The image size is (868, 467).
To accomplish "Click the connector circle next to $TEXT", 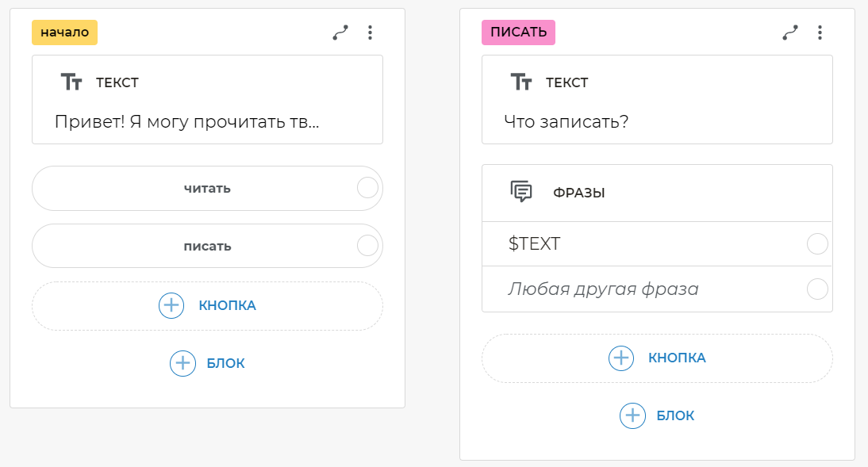I will pos(817,243).
